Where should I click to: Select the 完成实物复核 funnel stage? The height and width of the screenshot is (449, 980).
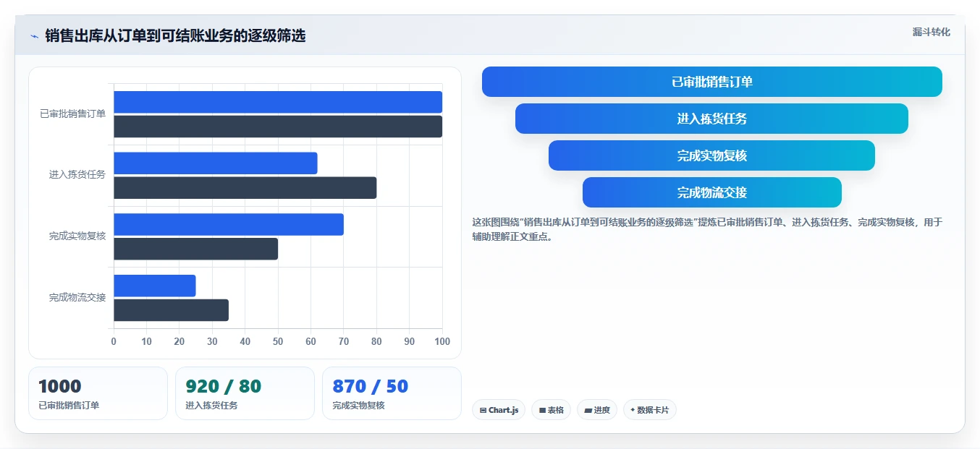[x=711, y=155]
